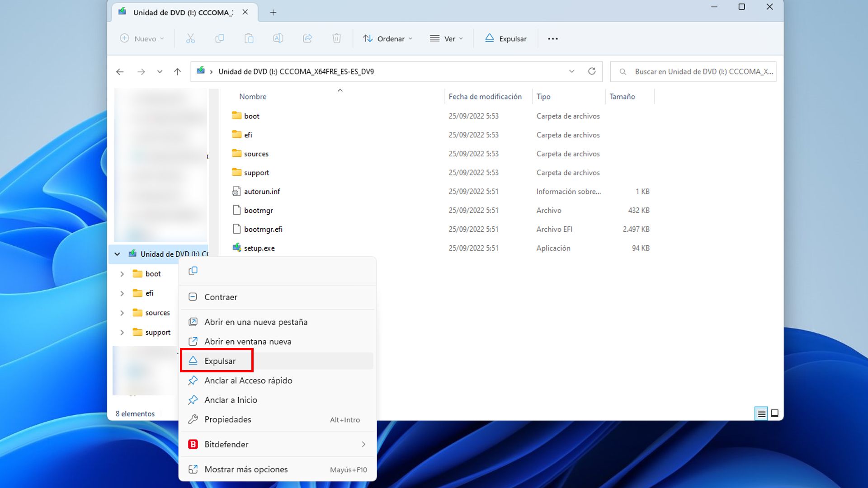
Task: Refresh the current folder view
Action: point(592,71)
